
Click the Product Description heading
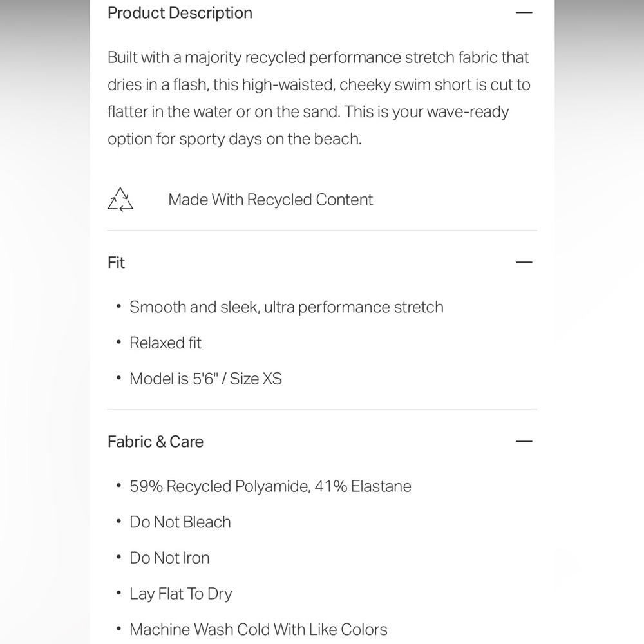point(180,13)
